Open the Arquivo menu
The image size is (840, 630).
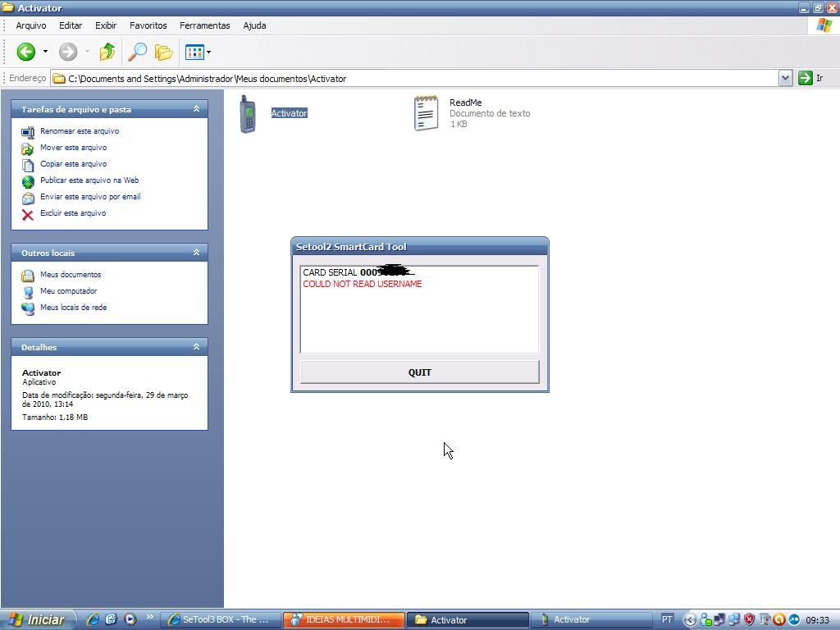pos(31,25)
